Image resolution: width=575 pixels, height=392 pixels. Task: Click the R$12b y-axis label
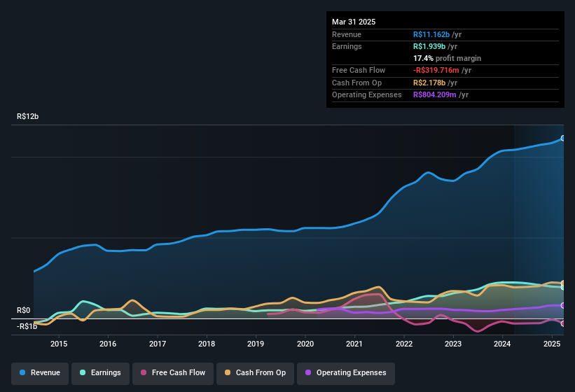27,116
